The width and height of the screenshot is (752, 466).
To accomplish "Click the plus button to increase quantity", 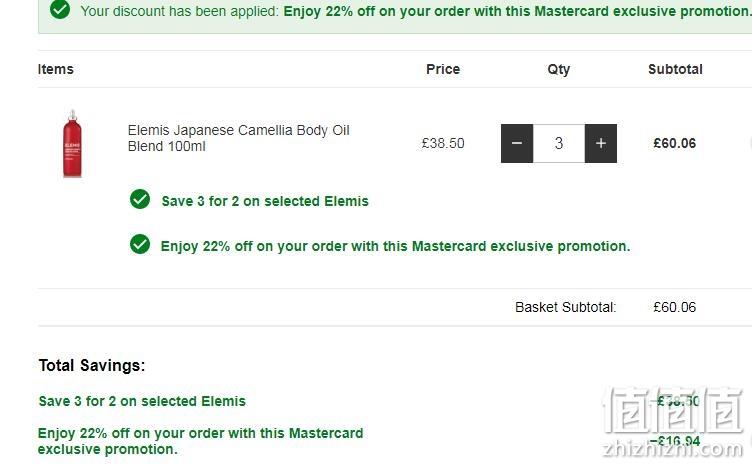I will (601, 143).
